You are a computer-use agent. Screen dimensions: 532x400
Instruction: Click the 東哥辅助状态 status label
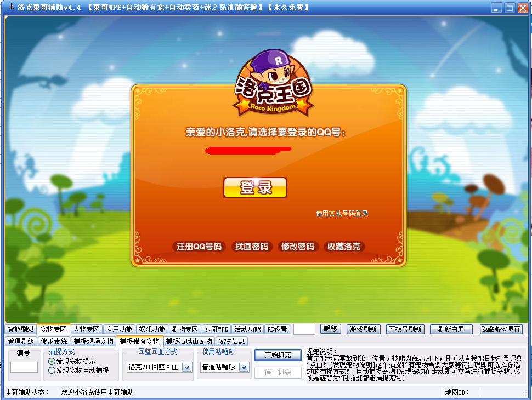[x=27, y=392]
